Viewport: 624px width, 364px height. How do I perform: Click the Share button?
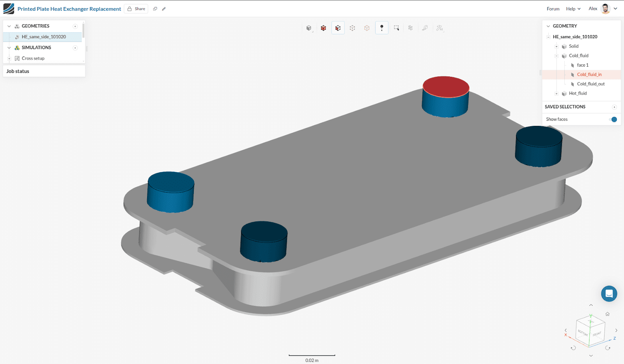(x=136, y=9)
